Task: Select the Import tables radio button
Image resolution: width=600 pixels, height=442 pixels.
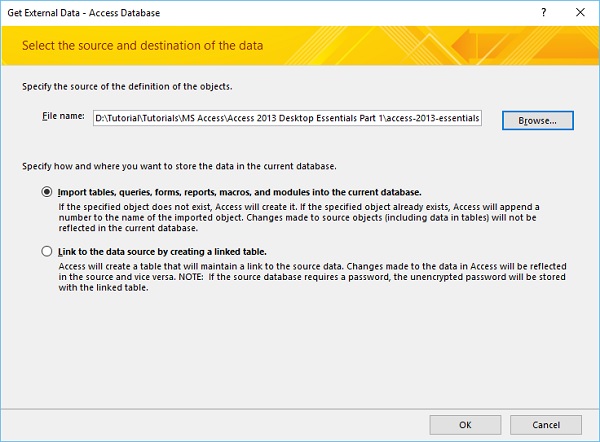Action: pos(46,192)
